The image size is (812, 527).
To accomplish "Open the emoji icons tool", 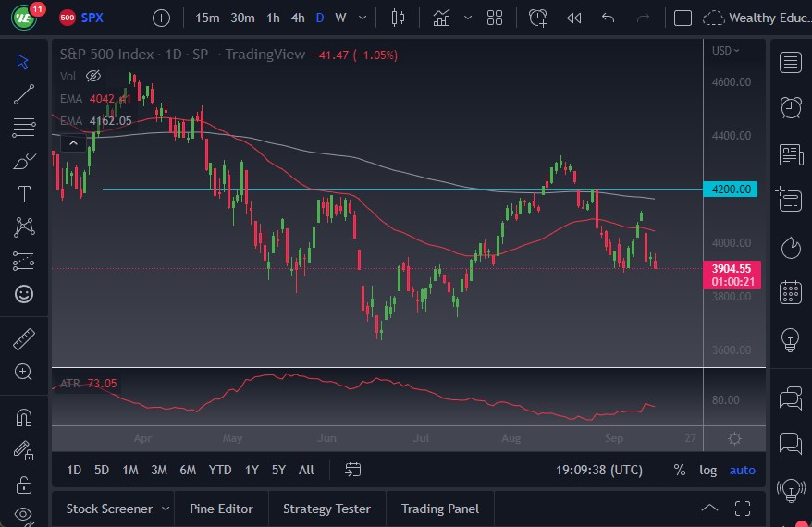I will [x=24, y=294].
